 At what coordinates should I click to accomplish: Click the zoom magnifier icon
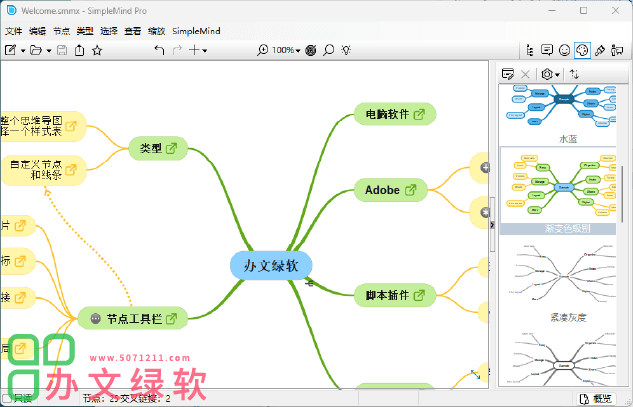click(262, 50)
